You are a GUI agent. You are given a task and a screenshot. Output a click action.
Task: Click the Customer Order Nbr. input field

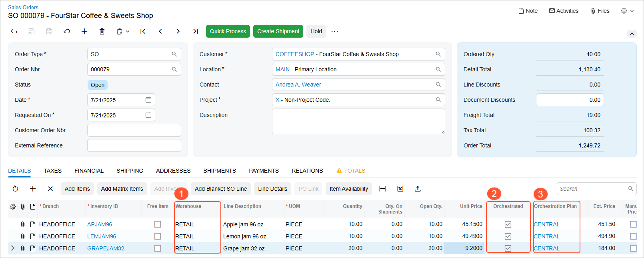(x=134, y=130)
